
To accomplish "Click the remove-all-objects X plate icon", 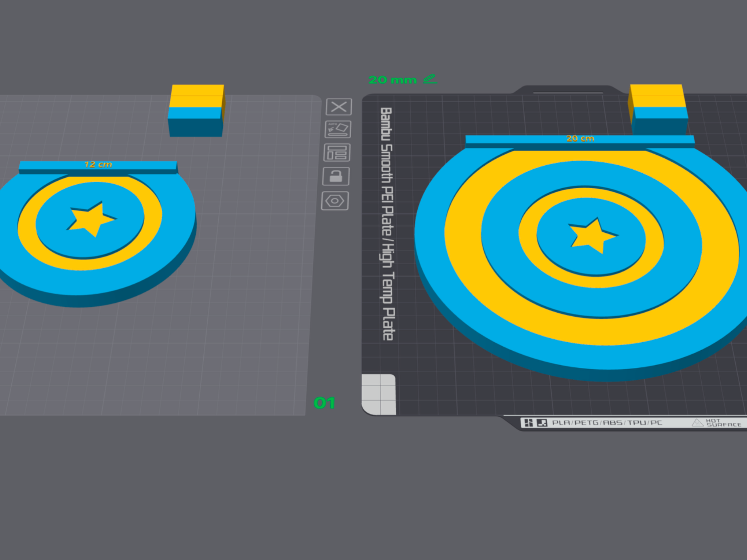I will point(339,107).
